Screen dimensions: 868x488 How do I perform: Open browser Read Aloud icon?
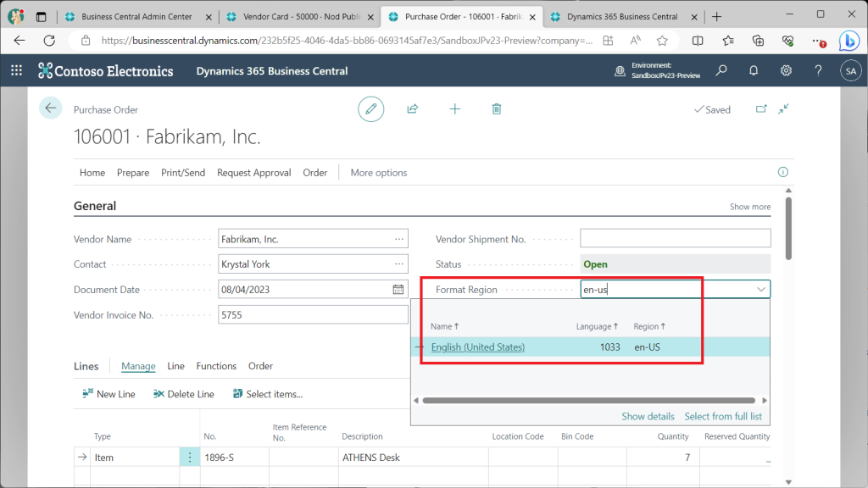point(636,41)
